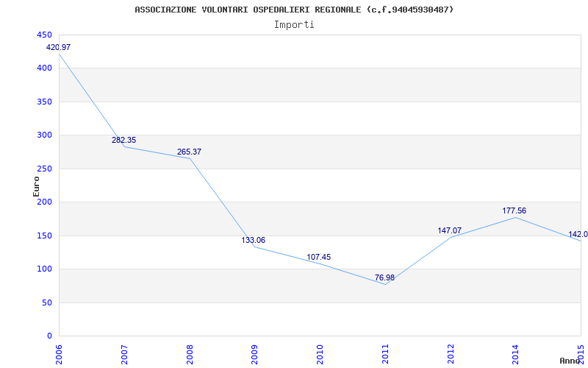Select the 133.06 data label
Image resolution: width=588 pixels, height=368 pixels.
point(253,240)
